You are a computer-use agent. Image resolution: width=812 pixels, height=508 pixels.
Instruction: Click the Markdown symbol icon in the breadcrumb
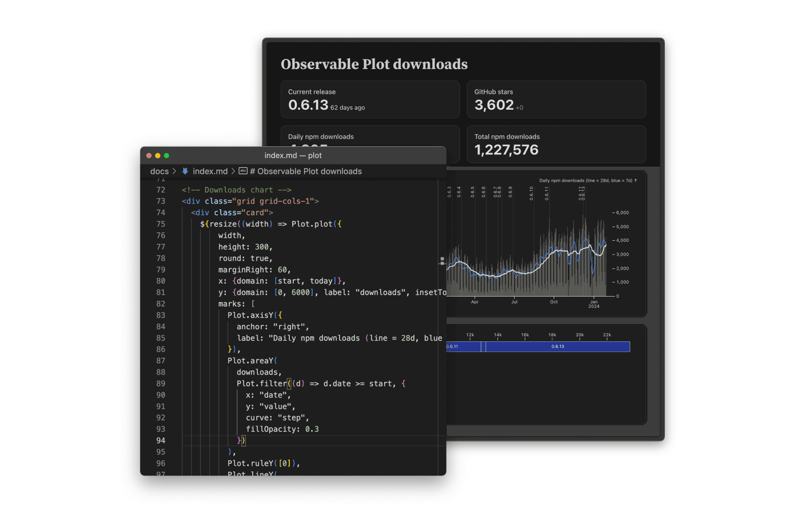(x=243, y=171)
